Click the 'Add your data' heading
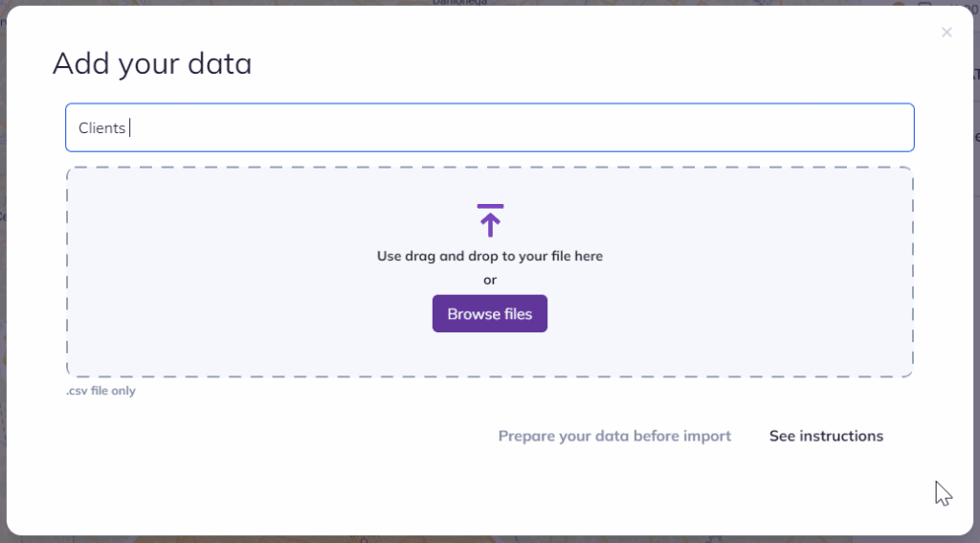980x543 pixels. tap(152, 63)
